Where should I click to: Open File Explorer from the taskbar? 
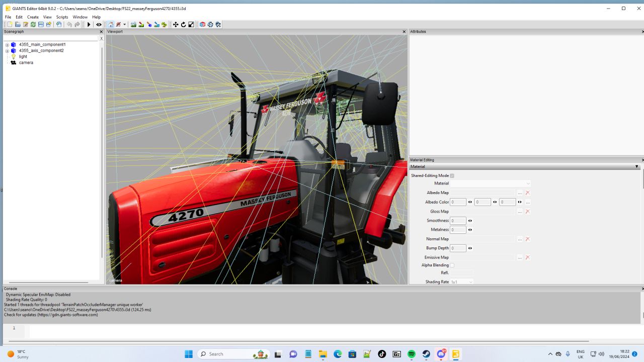(x=323, y=354)
